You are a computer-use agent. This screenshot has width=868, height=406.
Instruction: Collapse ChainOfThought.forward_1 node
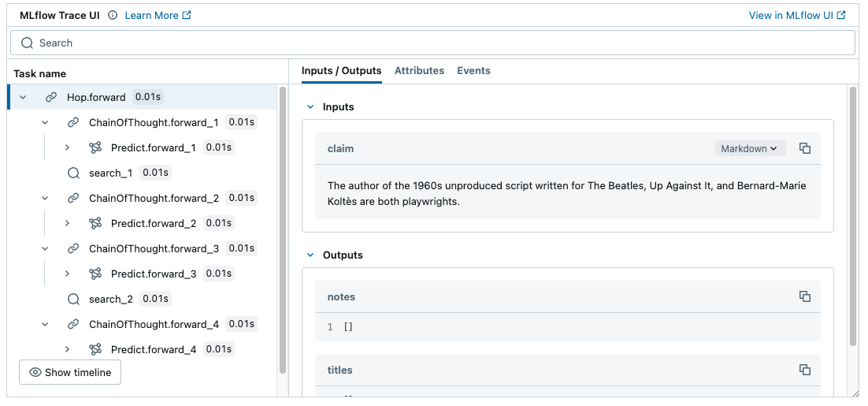pyautogui.click(x=45, y=122)
